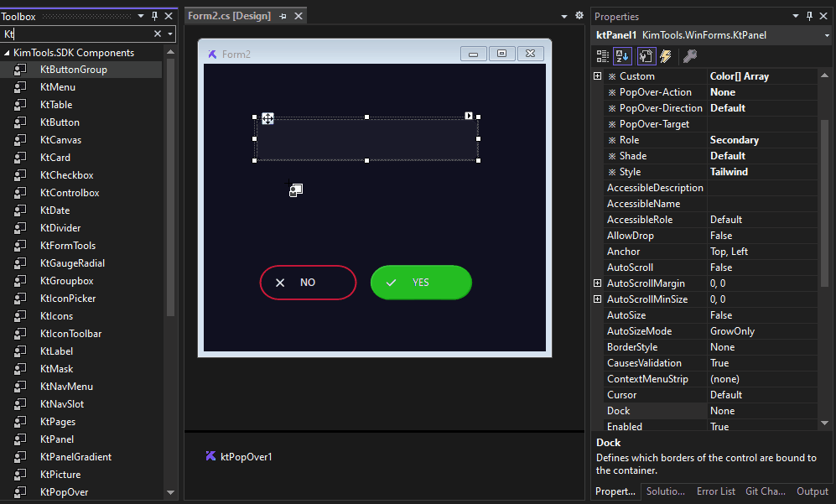Viewport: 836px width, 504px height.
Task: Click the NO button on form
Action: click(x=308, y=283)
